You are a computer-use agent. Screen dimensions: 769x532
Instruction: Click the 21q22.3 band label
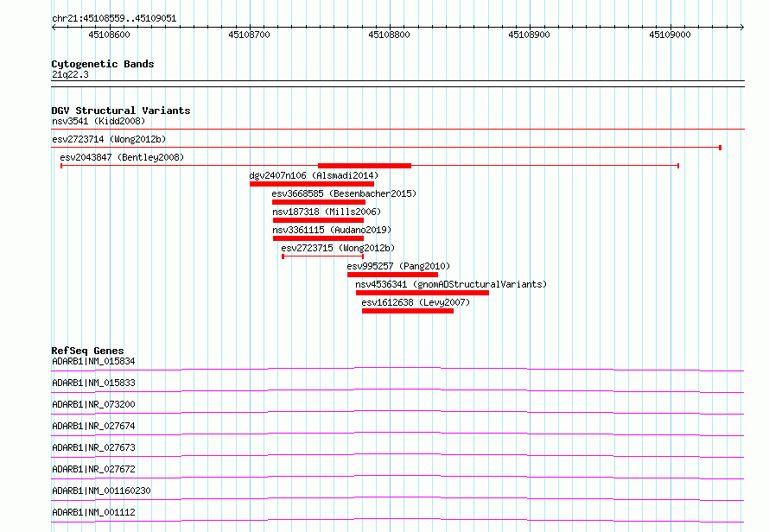pyautogui.click(x=70, y=74)
